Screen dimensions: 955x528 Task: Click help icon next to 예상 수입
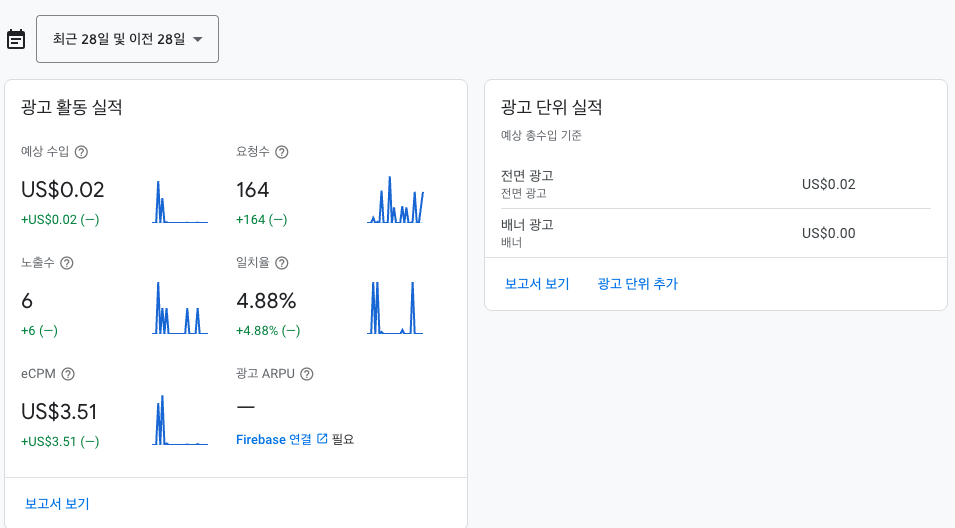81,152
